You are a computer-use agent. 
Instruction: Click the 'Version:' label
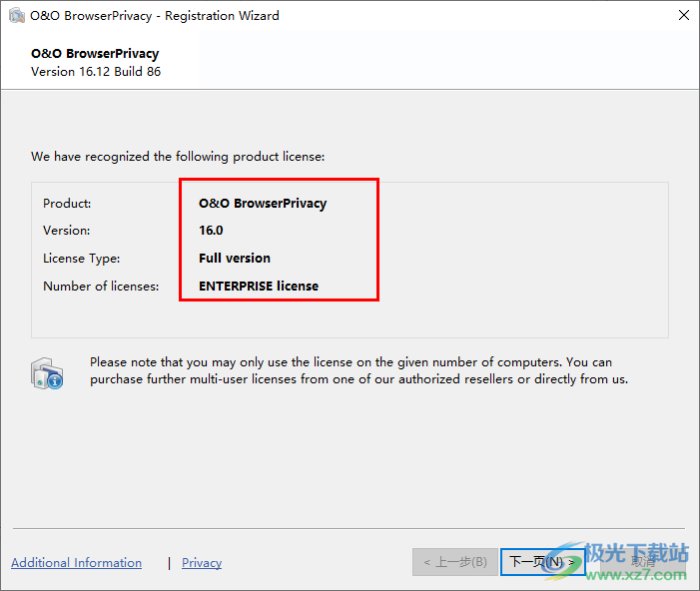pyautogui.click(x=67, y=231)
